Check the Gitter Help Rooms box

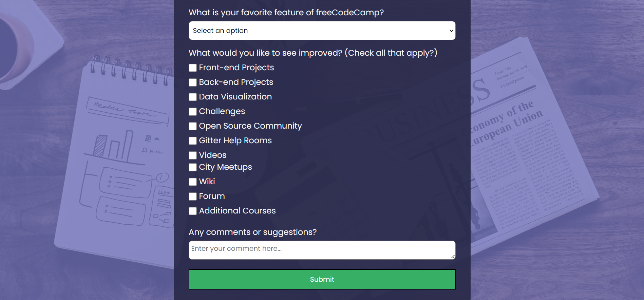click(x=192, y=141)
